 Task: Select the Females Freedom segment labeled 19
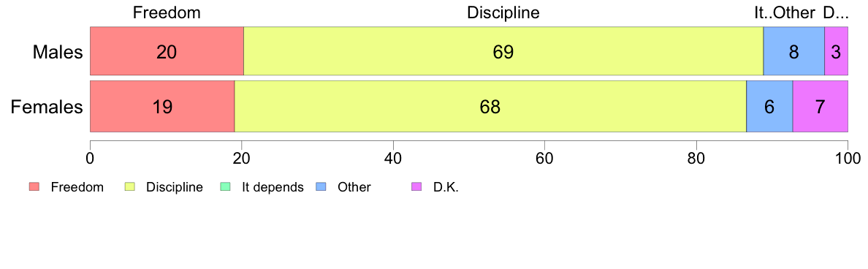tap(162, 106)
